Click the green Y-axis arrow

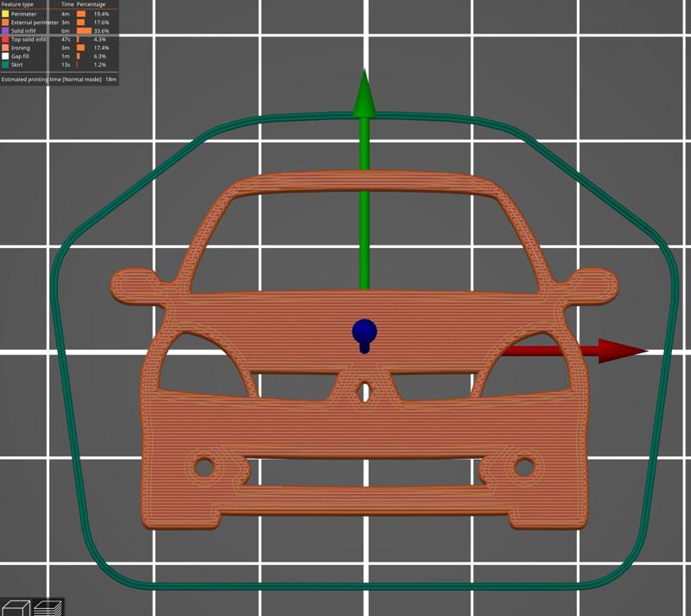(364, 179)
